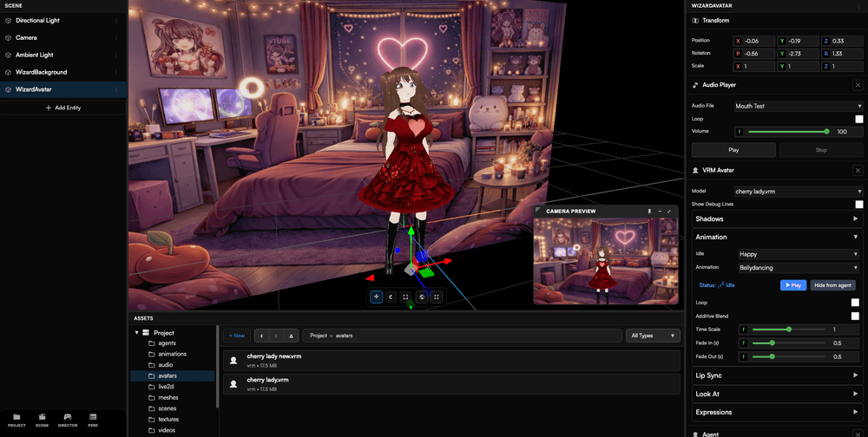868x437 pixels.
Task: Open the Animation dropdown set to Bellydancing
Action: pyautogui.click(x=799, y=268)
